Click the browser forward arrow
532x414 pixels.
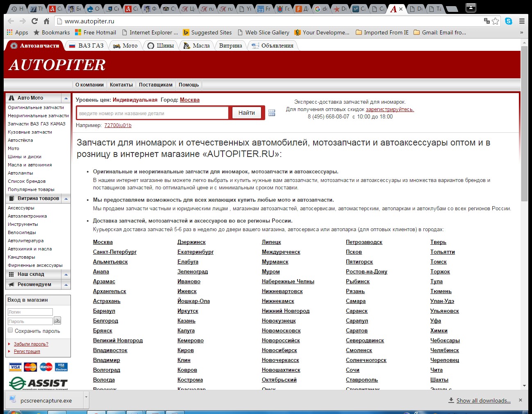click(x=23, y=21)
